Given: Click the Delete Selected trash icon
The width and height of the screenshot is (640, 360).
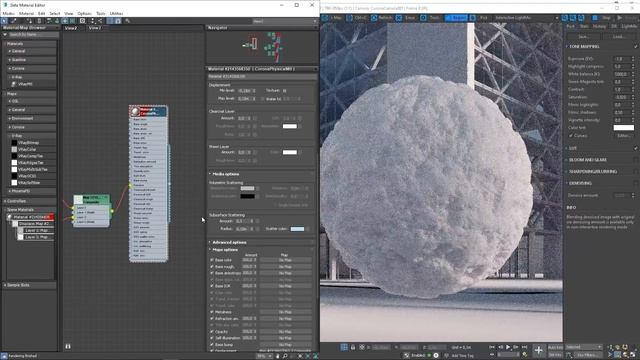Looking at the screenshot, I should 39,21.
